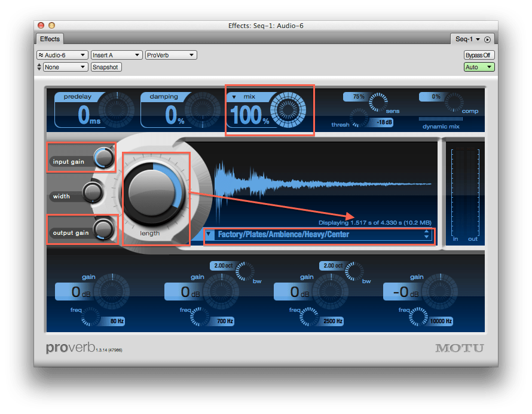Open the ProVerb plug-in dropdown

coord(171,55)
